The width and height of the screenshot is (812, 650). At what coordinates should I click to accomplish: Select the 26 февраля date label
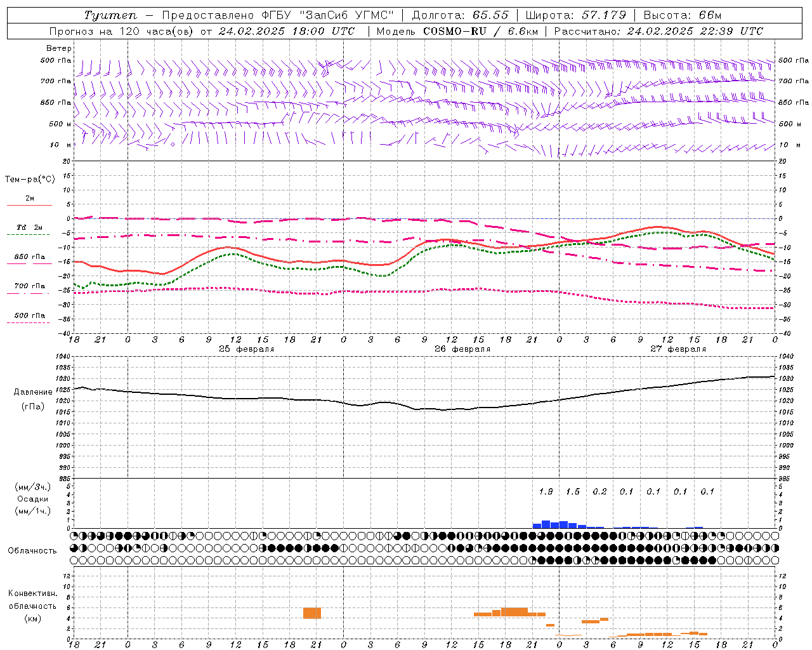click(462, 349)
